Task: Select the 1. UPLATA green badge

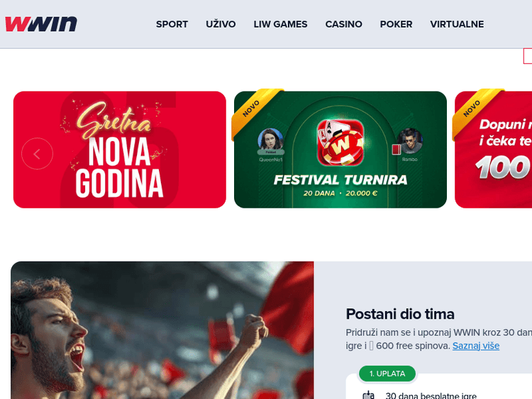Action: pos(387,373)
